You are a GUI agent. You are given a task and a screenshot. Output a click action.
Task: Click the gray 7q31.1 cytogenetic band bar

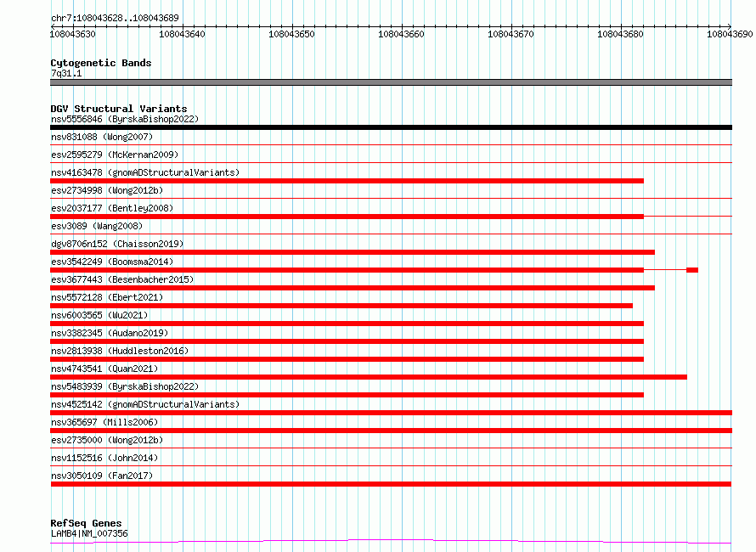click(x=391, y=82)
